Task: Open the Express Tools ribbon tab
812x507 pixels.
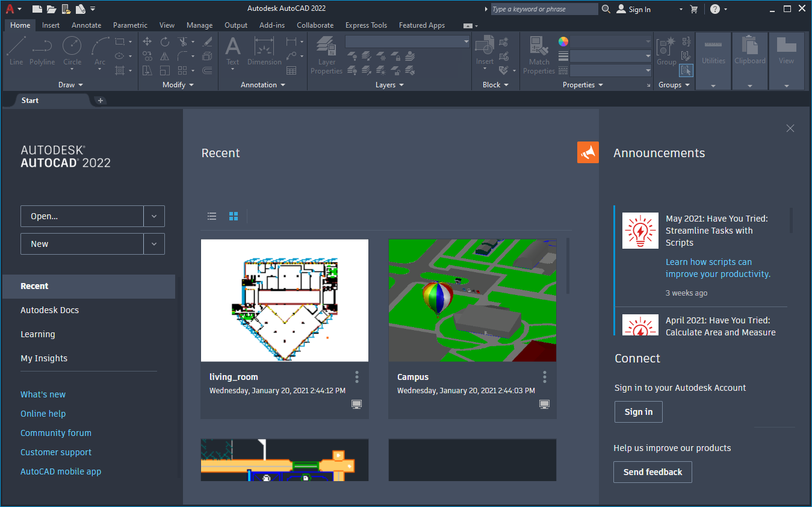Action: [x=366, y=25]
